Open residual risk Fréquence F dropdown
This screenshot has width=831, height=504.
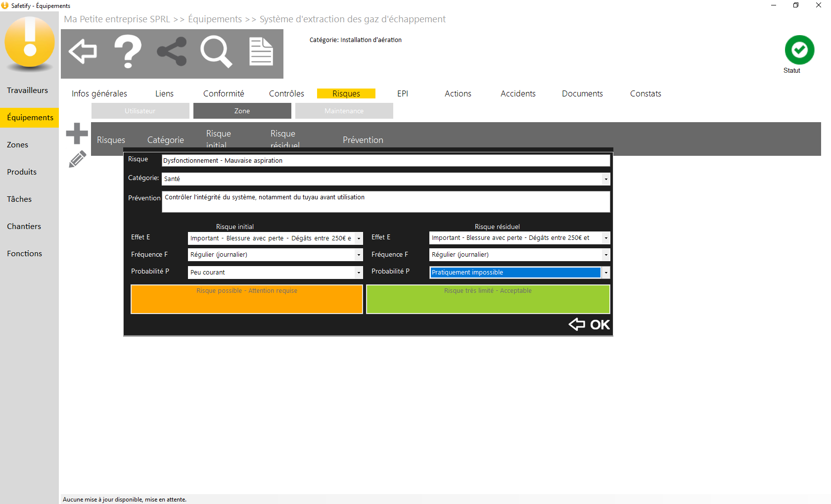click(x=605, y=255)
